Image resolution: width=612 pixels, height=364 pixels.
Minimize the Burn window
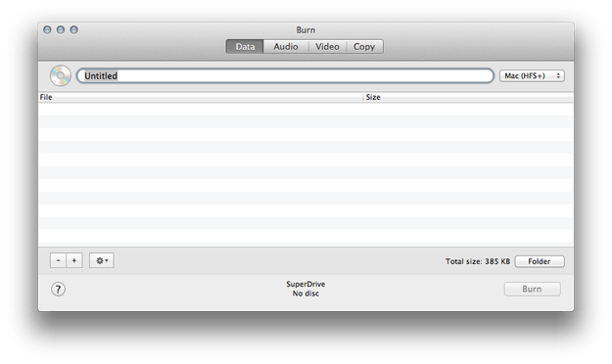pos(61,29)
